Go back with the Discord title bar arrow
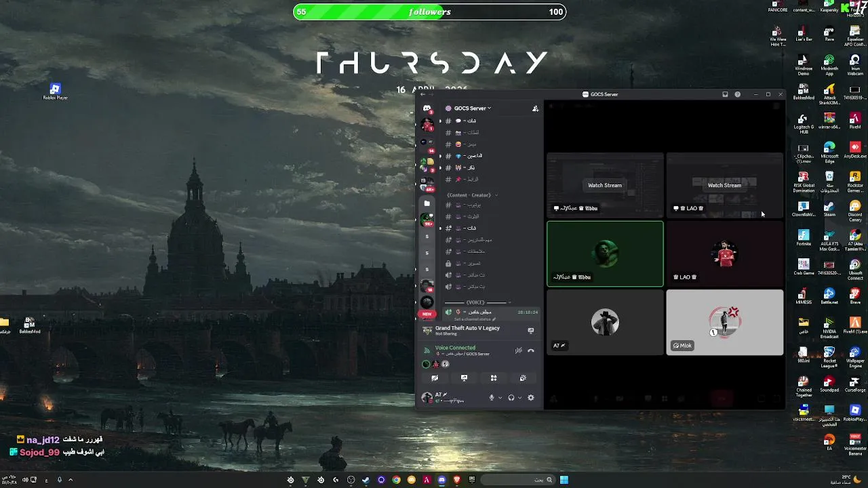868x488 pixels. (423, 94)
